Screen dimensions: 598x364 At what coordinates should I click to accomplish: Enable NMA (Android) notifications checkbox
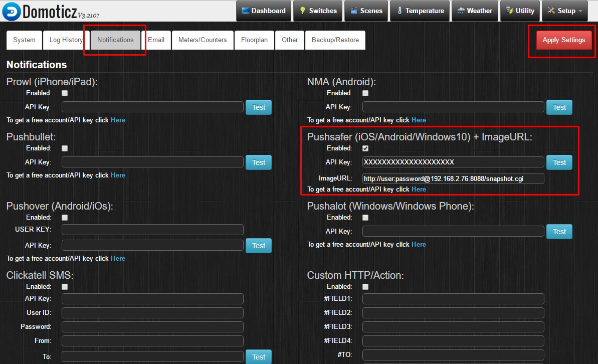[x=365, y=93]
